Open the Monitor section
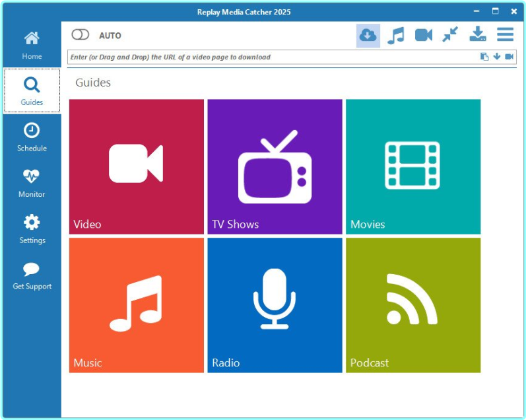This screenshot has height=420, width=526. pos(32,184)
